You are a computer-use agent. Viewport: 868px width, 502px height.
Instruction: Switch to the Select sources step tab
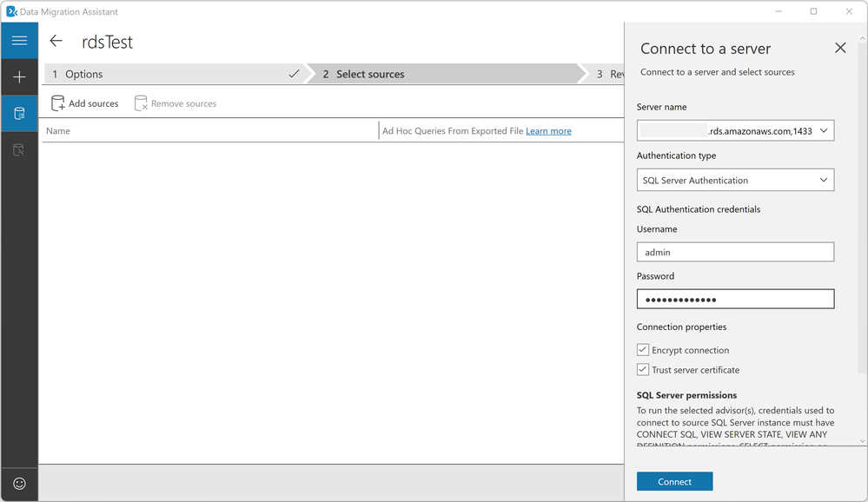click(x=445, y=74)
